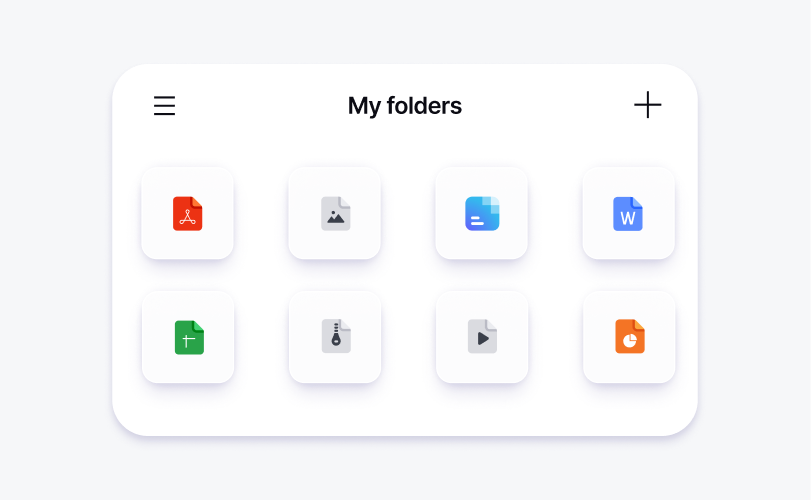
Task: Choose the pictures folder tile
Action: coord(335,214)
